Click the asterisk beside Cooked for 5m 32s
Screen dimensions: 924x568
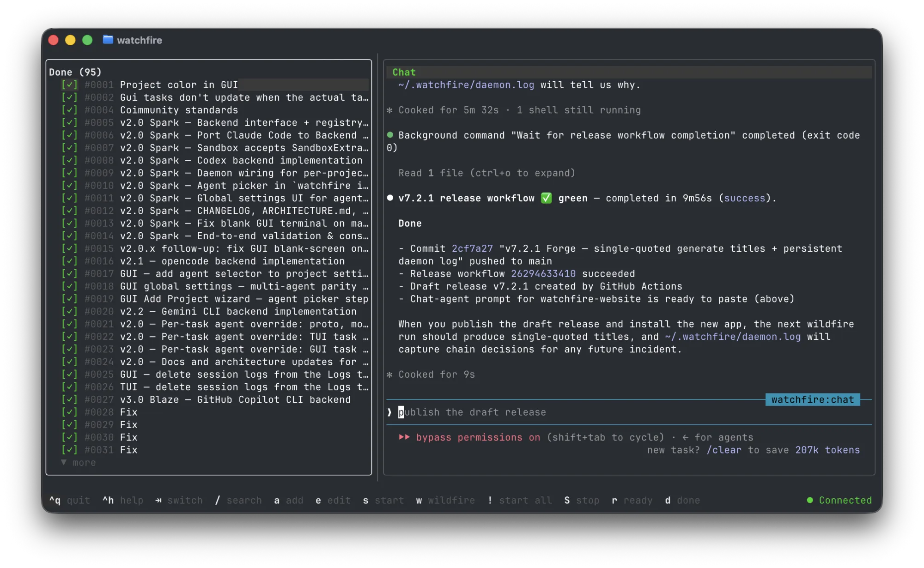389,110
